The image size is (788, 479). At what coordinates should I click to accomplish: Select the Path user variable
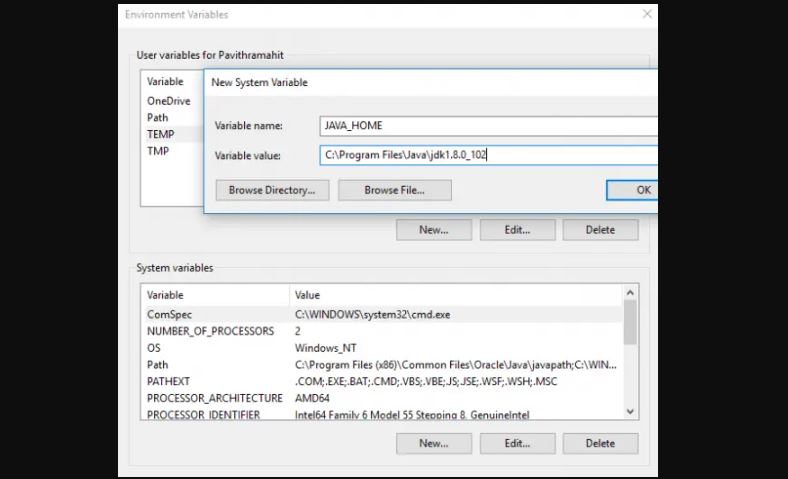pyautogui.click(x=158, y=118)
